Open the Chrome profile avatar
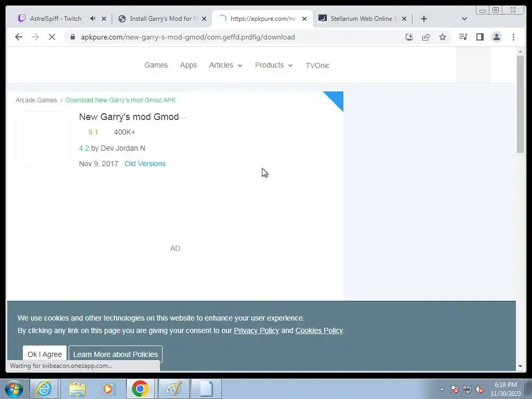 click(496, 37)
